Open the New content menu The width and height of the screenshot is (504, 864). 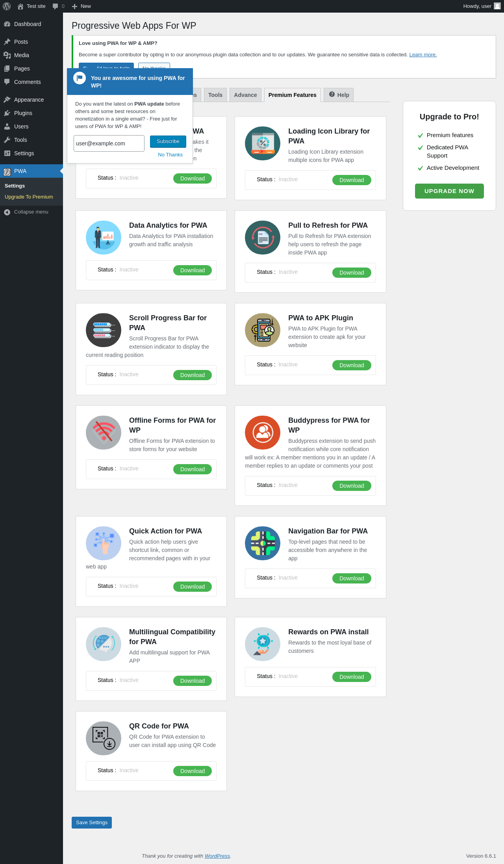(82, 6)
